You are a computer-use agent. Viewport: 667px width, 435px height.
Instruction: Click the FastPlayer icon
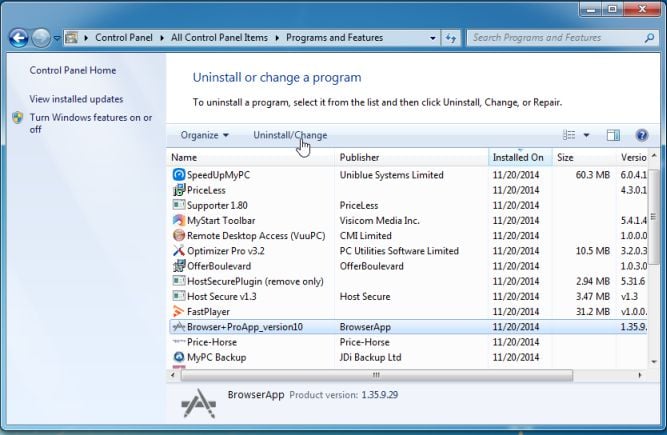pos(179,312)
